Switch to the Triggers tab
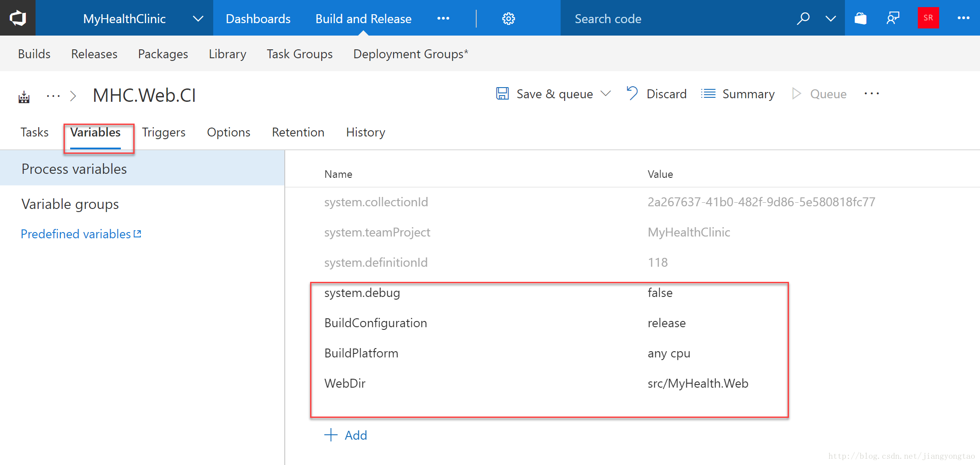Viewport: 980px width, 465px height. 163,132
